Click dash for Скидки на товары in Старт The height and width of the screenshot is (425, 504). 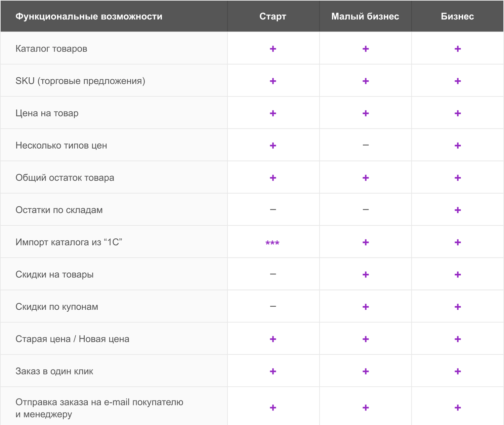[x=273, y=274]
